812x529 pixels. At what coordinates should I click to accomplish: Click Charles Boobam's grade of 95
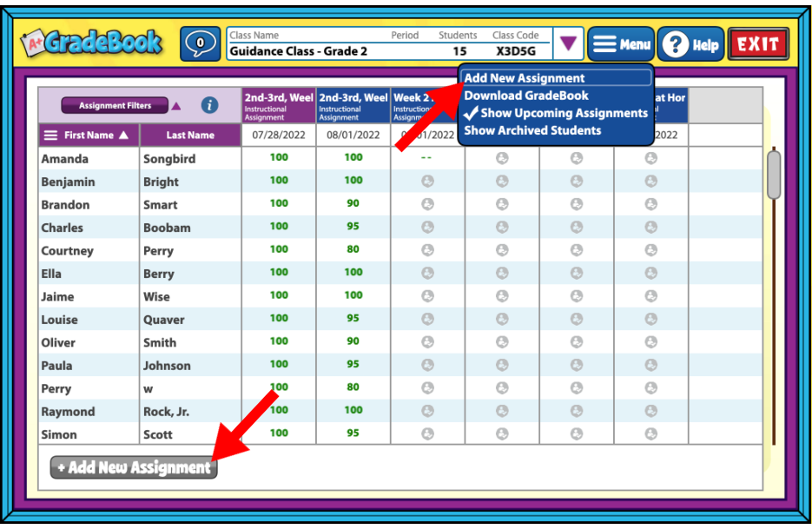(x=353, y=226)
